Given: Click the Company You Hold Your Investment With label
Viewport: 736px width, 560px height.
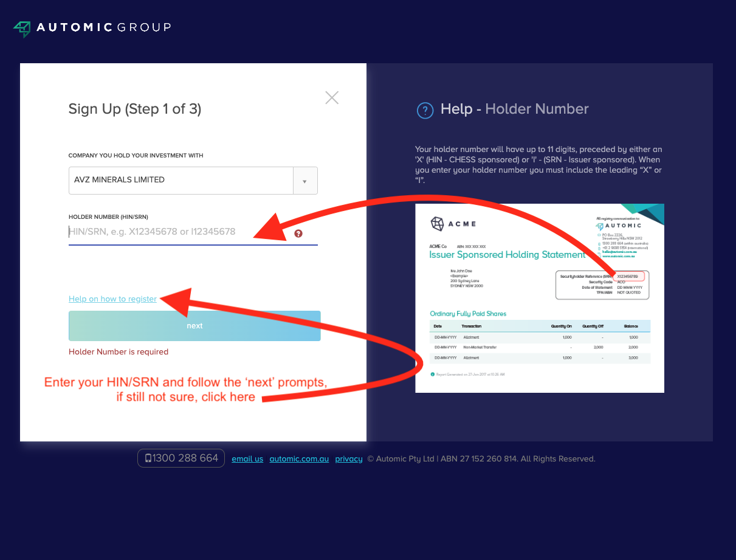Looking at the screenshot, I should point(136,156).
